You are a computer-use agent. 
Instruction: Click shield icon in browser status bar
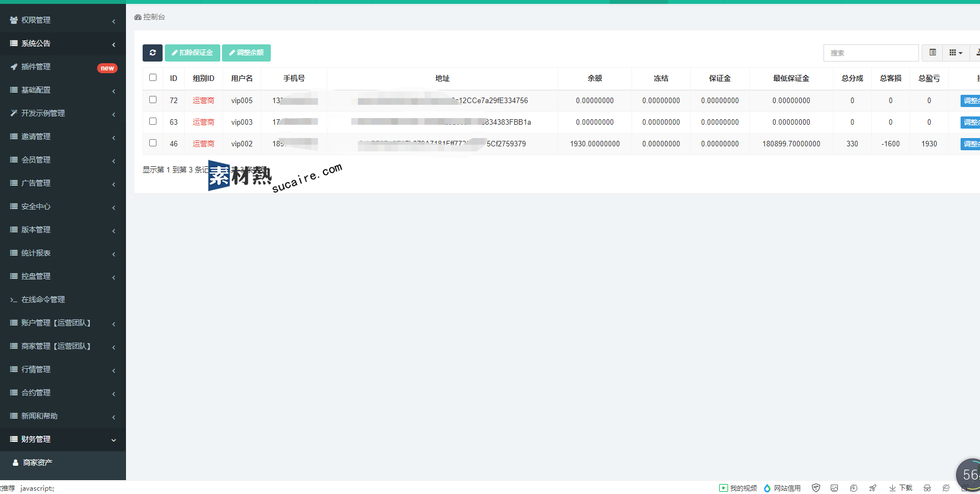click(816, 488)
